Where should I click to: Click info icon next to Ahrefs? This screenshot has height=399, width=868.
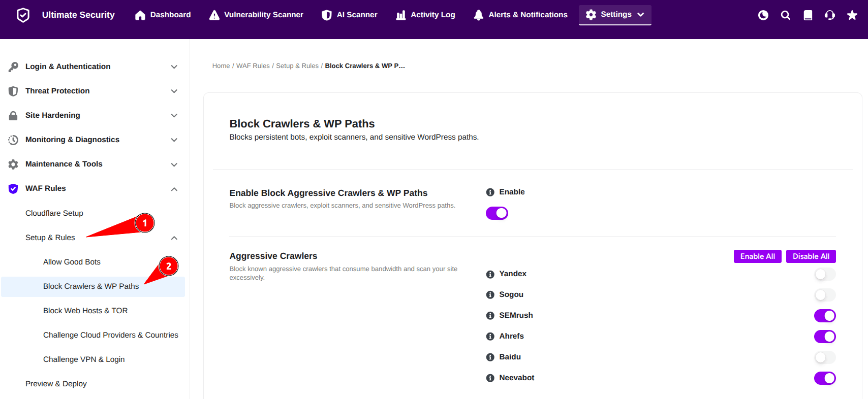[x=490, y=337]
